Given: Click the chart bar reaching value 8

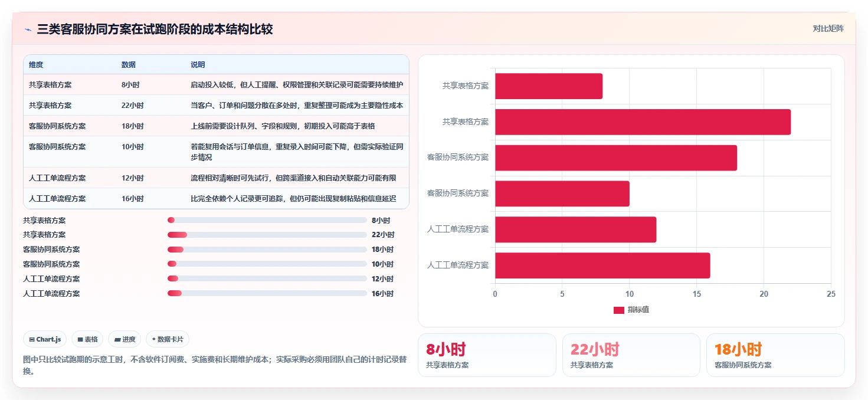Looking at the screenshot, I should [549, 86].
